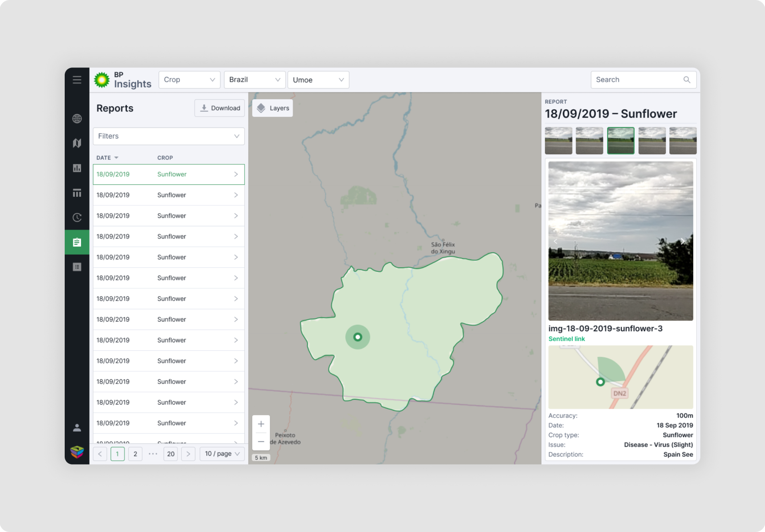Screen dimensions: 765x532
Task: Open the Brazil country dropdown
Action: pyautogui.click(x=255, y=80)
